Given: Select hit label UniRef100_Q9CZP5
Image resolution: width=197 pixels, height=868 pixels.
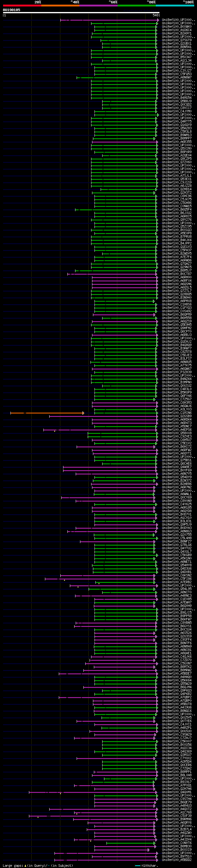Looking at the screenshot, I should [x=176, y=159].
